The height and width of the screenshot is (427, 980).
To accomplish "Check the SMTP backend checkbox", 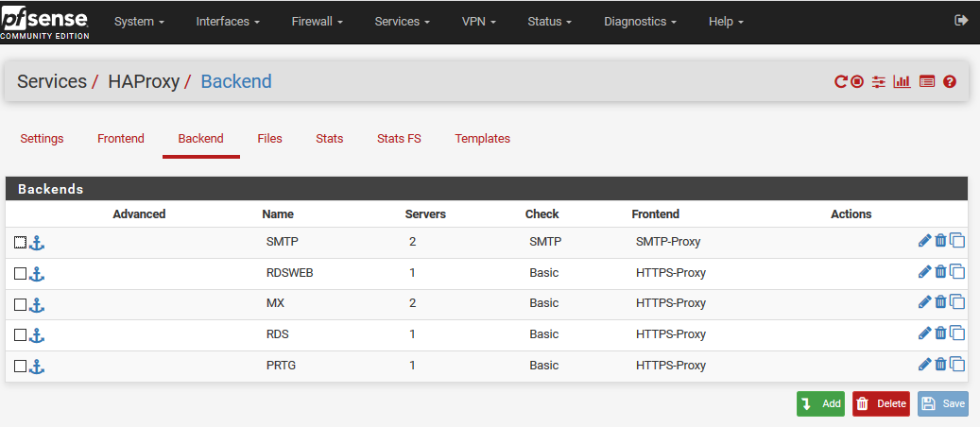I will (20, 243).
